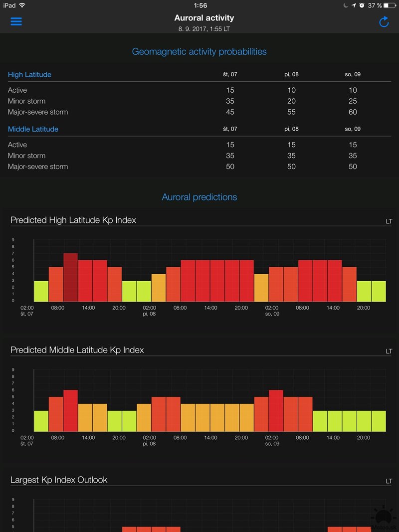Image resolution: width=399 pixels, height=532 pixels.
Task: Tap the dark red Kp 7 bar
Action: click(70, 277)
